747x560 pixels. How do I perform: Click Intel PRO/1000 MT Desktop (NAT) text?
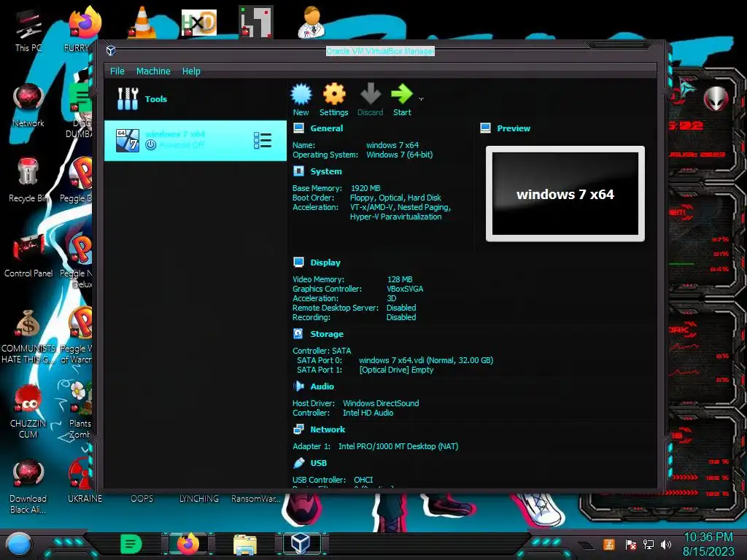click(398, 447)
